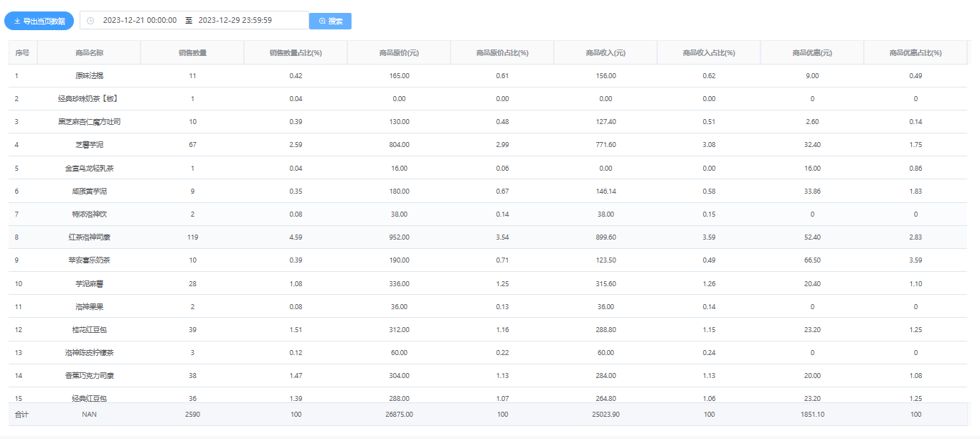Viewport: 980px width, 439px height.
Task: Click the 香蕉巧克力司康 product name
Action: [89, 376]
